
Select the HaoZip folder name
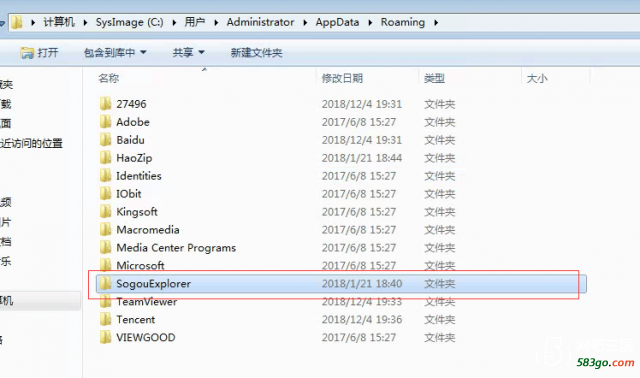(134, 158)
